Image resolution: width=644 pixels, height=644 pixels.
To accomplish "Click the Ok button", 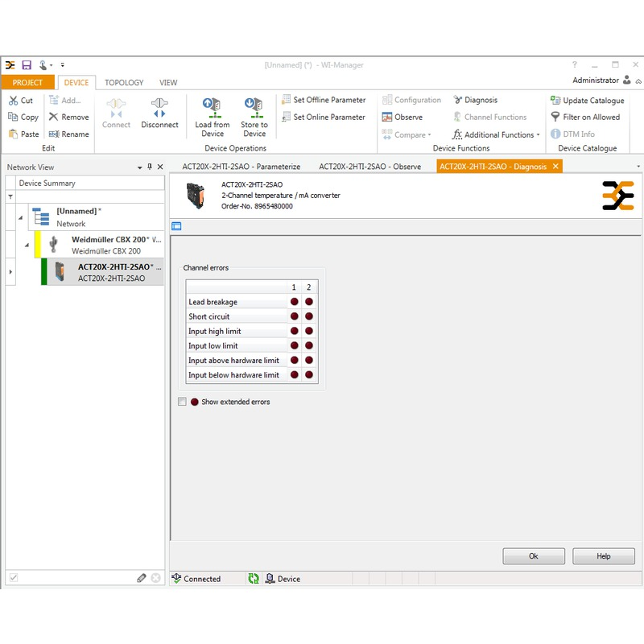I will (x=534, y=556).
